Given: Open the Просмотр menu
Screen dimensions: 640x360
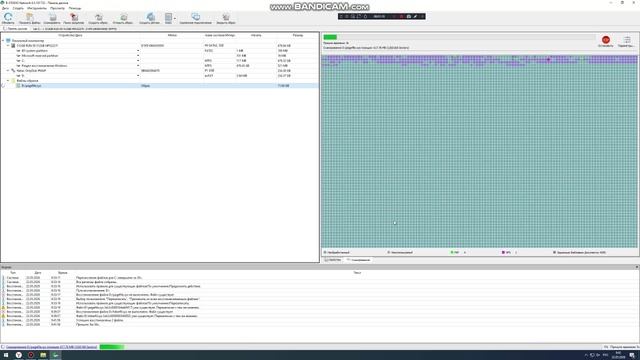Looking at the screenshot, I should [x=58, y=8].
